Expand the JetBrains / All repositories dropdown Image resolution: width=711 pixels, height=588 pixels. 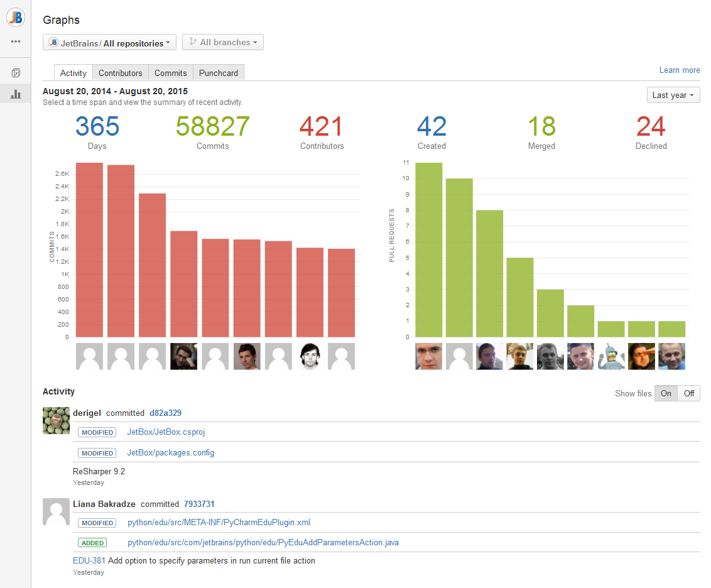[109, 43]
